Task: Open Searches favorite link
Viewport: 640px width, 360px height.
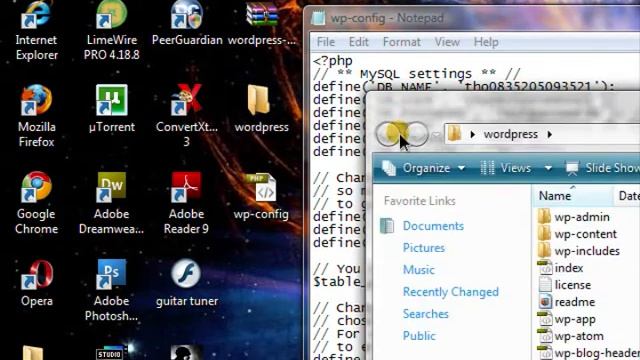Action: click(x=425, y=314)
